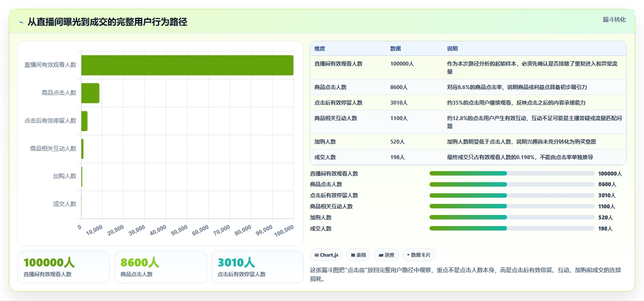Click the 3010人 cell in the table
This screenshot has width=644, height=301.
[399, 103]
